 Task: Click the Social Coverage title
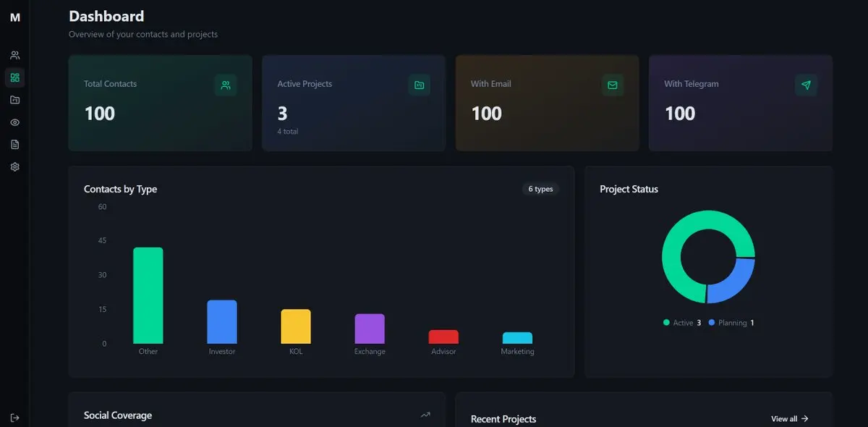118,415
